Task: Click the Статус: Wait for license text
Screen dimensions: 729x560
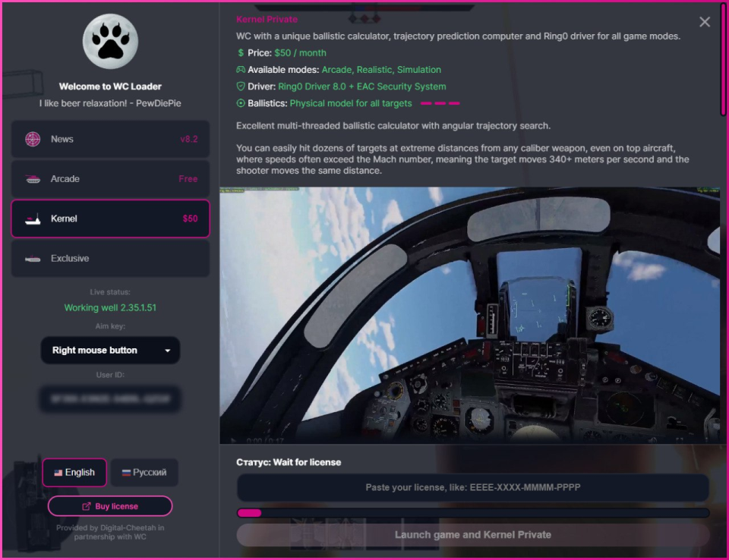Action: [x=289, y=462]
